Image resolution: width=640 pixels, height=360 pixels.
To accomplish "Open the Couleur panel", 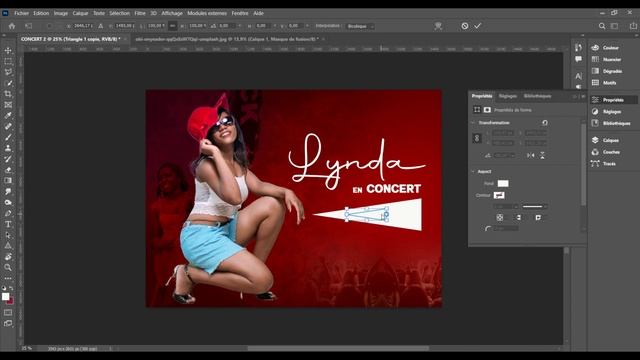I will [606, 48].
